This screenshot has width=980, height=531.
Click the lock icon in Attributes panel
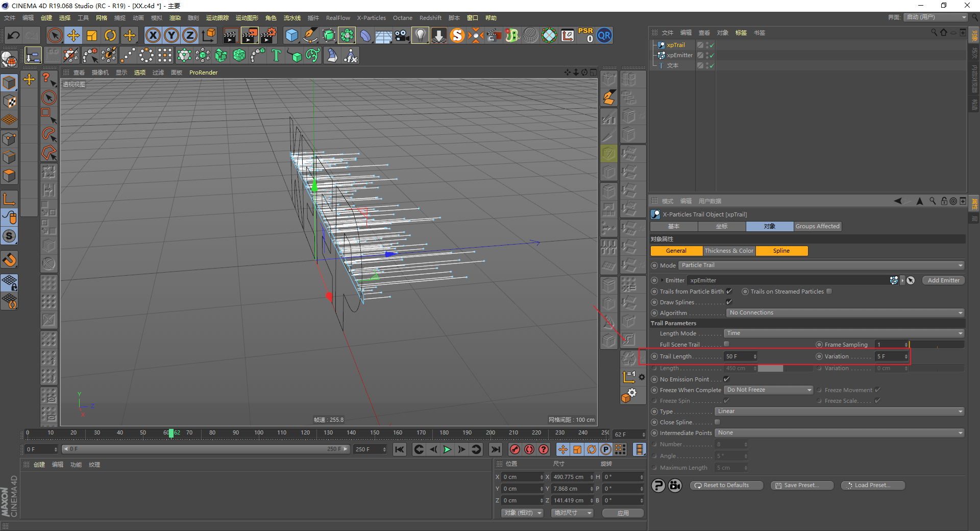tap(944, 201)
